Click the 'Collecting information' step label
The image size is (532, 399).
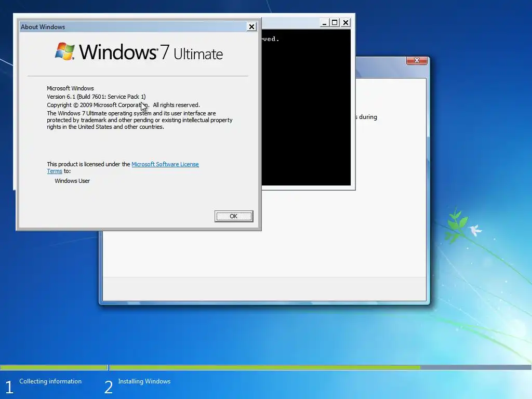50,381
